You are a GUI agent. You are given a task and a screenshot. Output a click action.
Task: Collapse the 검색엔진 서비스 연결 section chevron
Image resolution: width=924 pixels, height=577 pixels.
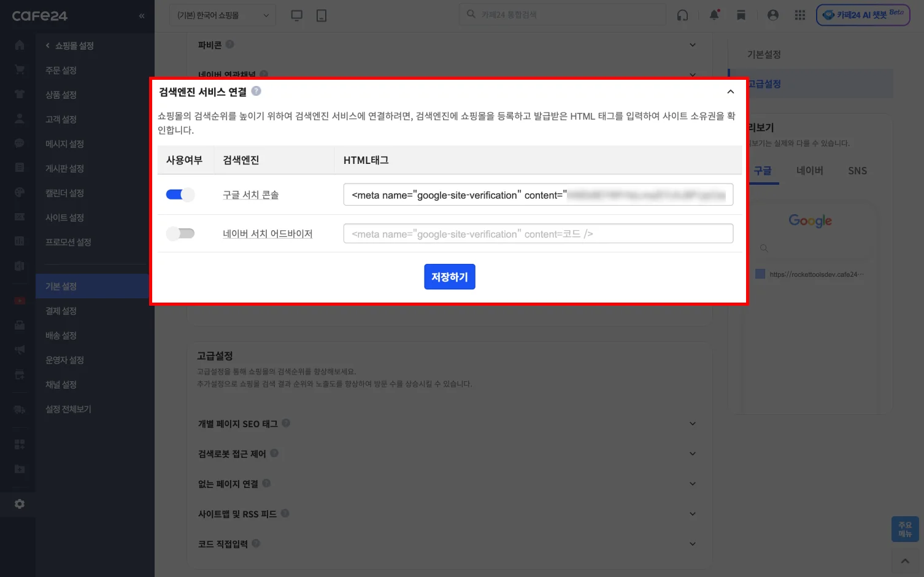click(730, 91)
